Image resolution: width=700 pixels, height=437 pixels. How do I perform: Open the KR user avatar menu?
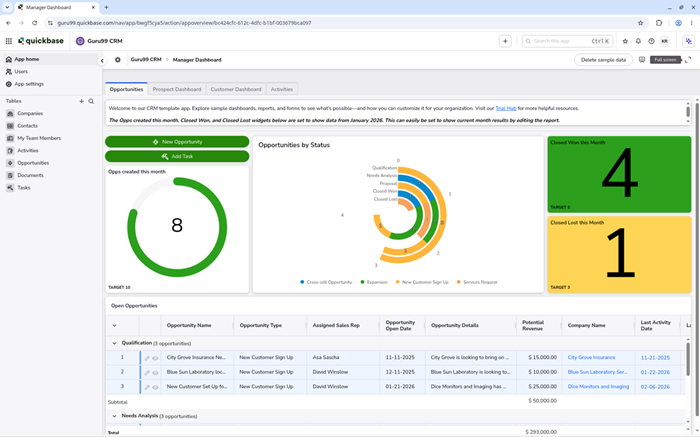pyautogui.click(x=665, y=41)
